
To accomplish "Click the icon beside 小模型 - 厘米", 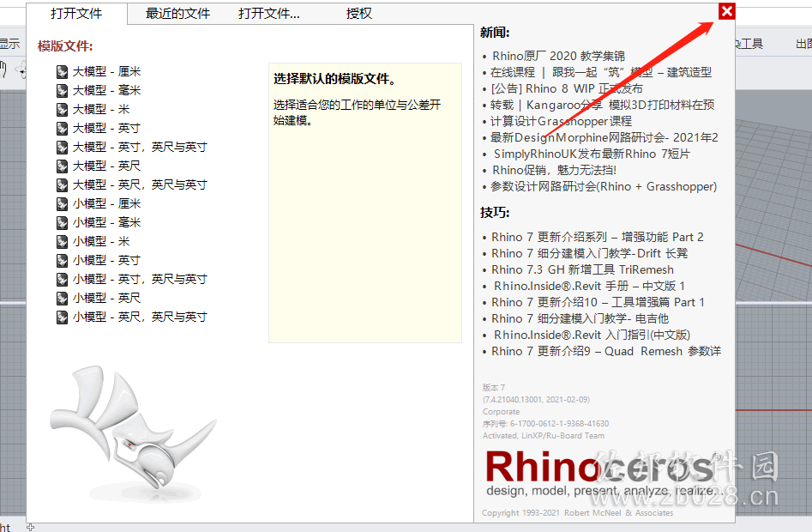I will tap(62, 204).
